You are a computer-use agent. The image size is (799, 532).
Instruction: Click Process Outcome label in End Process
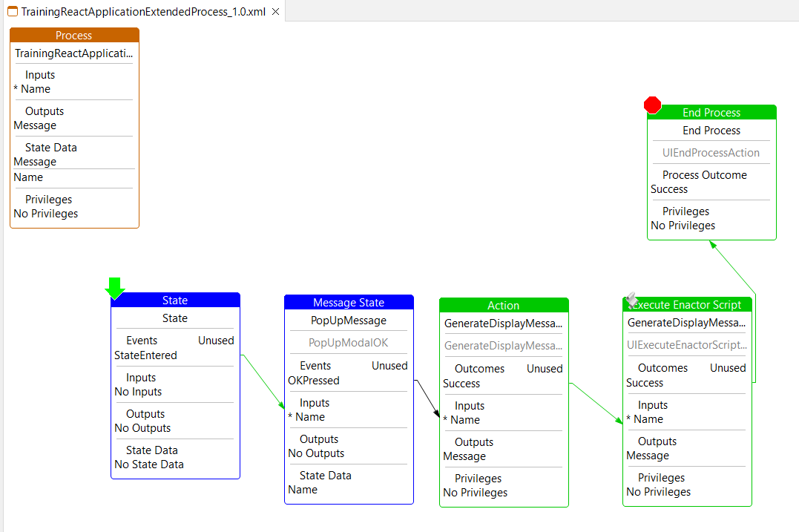tap(705, 175)
